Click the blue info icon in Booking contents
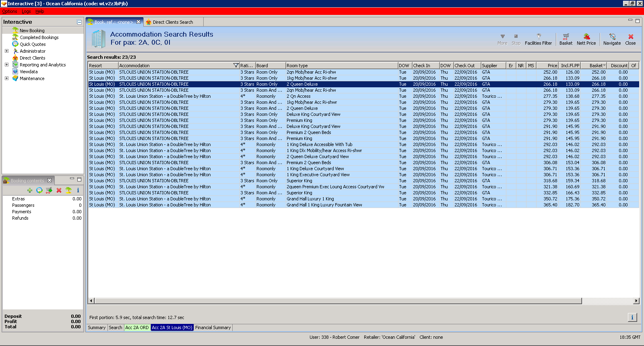This screenshot has width=644, height=346. coord(78,190)
